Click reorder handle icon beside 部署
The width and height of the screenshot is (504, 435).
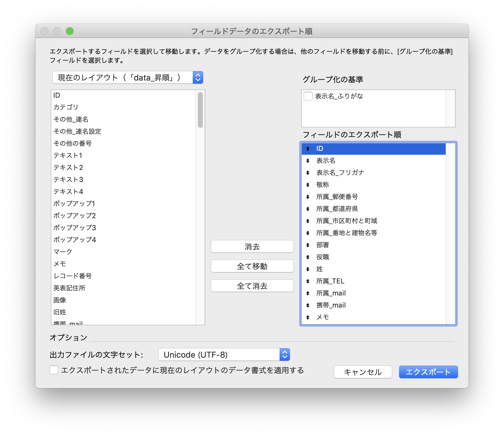point(308,245)
